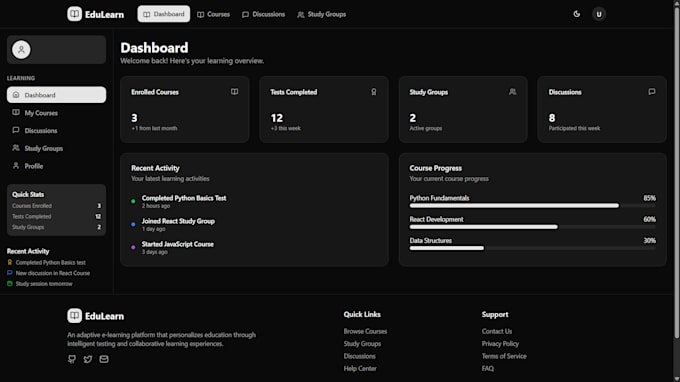Image resolution: width=680 pixels, height=382 pixels.
Task: Click the Data Structures progress bar
Action: coord(533,248)
